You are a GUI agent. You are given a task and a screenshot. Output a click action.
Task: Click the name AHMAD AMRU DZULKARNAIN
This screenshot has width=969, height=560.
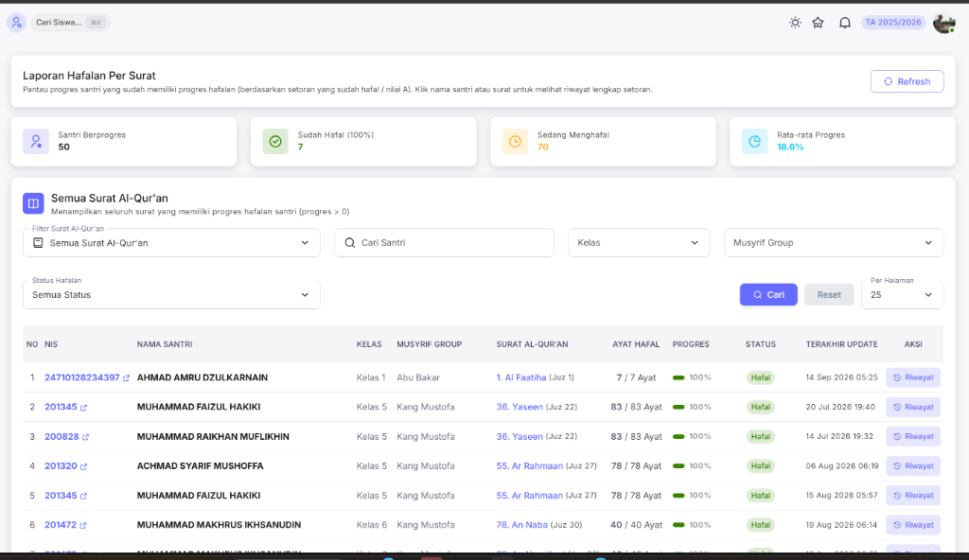tap(203, 377)
